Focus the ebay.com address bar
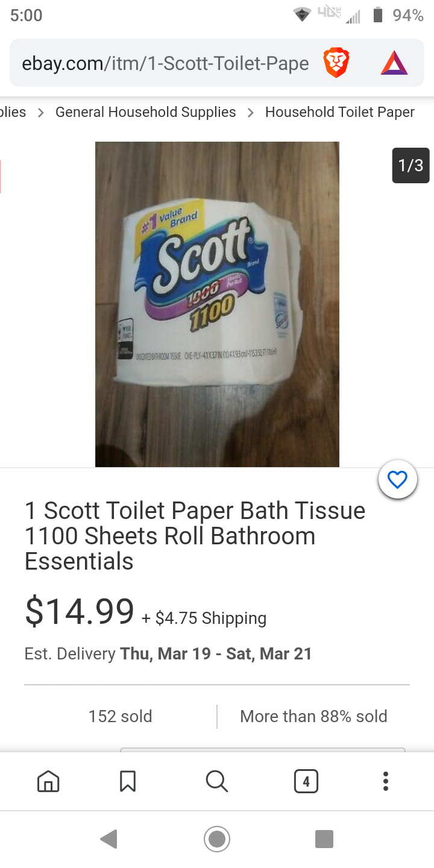 (x=166, y=63)
